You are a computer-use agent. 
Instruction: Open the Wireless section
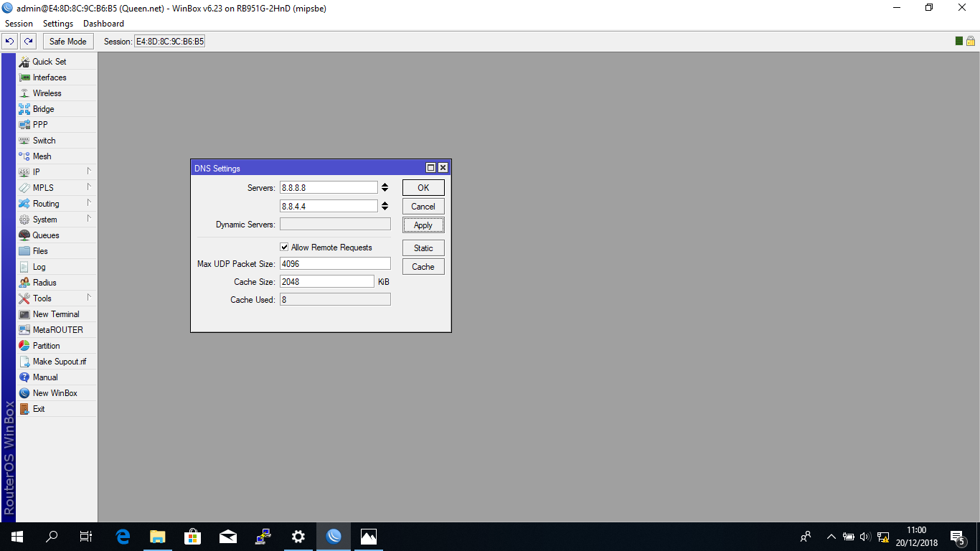[x=57, y=93]
